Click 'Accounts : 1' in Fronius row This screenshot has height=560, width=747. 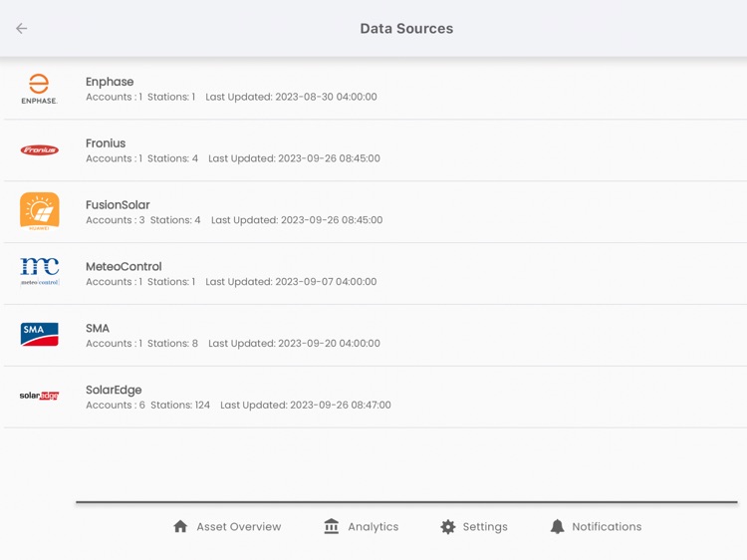[114, 158]
